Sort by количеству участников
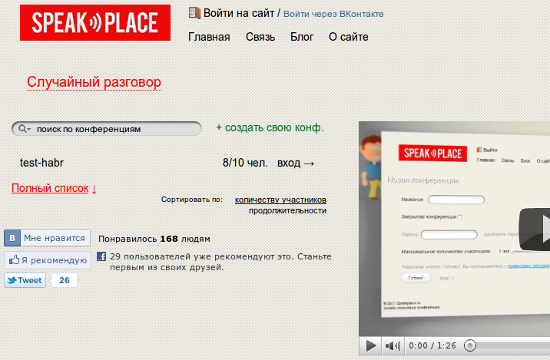 [281, 200]
